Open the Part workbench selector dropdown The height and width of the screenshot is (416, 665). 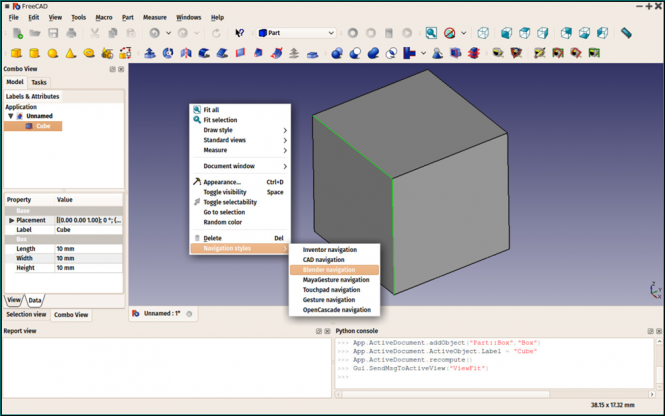[297, 33]
